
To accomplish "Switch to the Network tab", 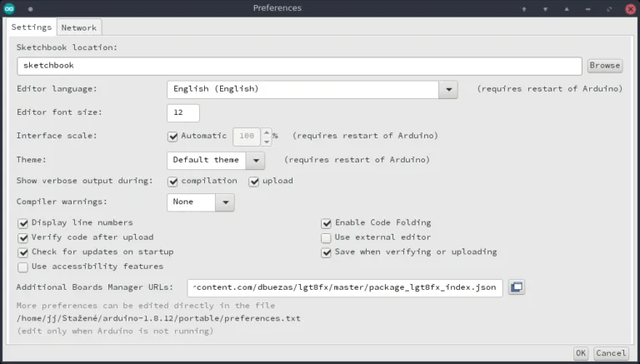I will point(79,27).
